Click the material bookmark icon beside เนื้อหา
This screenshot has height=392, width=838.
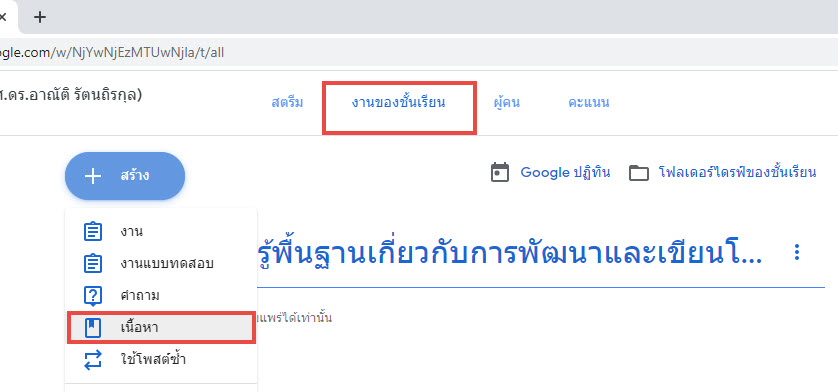coord(93,328)
